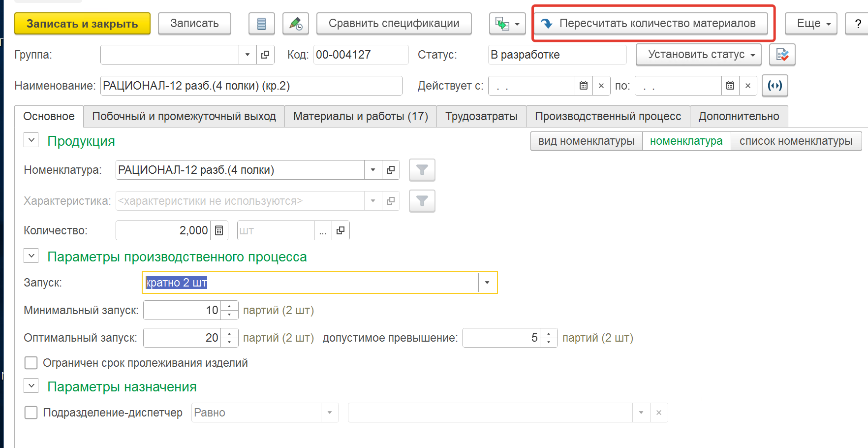
Task: Open the Трудозатраты tab
Action: click(481, 116)
